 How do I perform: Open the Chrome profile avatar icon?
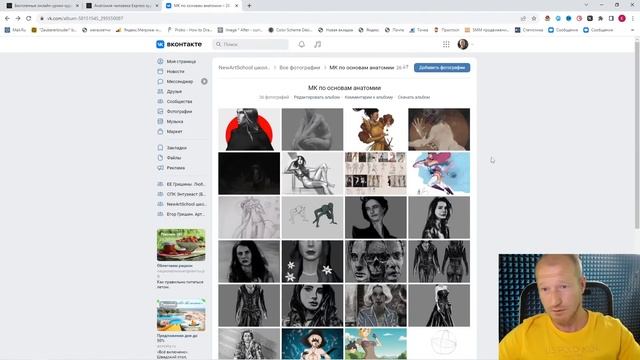point(622,18)
